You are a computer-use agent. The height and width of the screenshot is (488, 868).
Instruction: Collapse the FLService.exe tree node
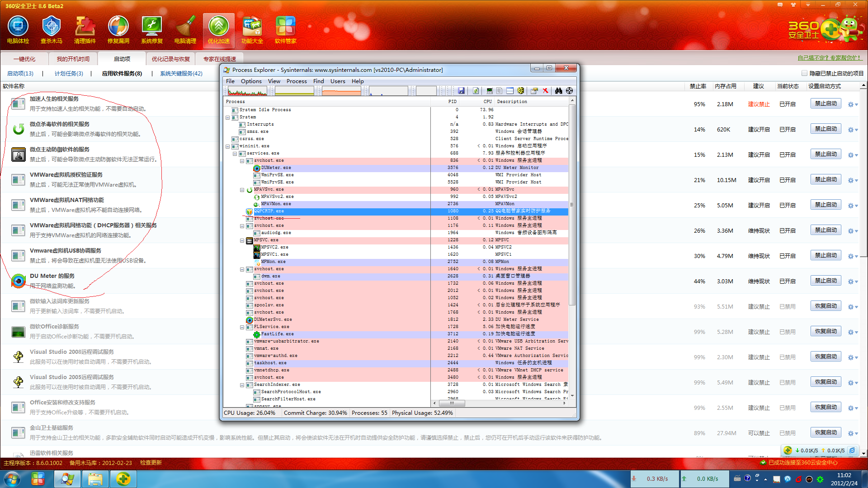(x=242, y=327)
